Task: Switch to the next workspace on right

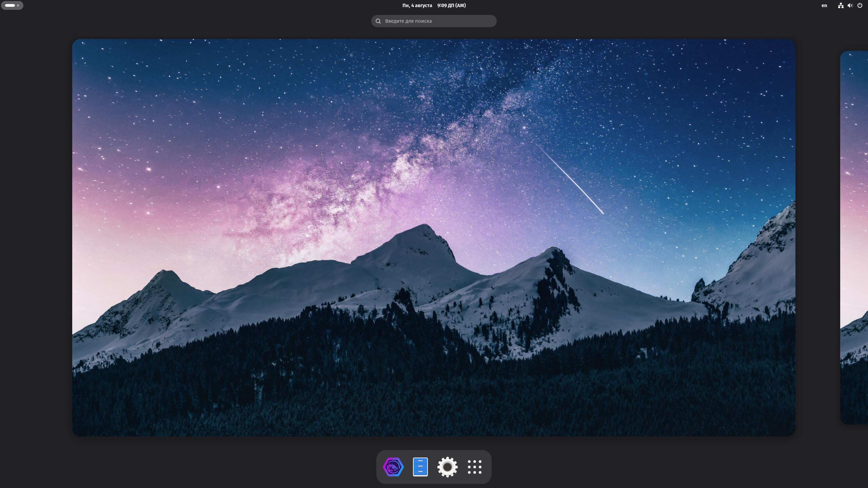Action: coord(854,238)
